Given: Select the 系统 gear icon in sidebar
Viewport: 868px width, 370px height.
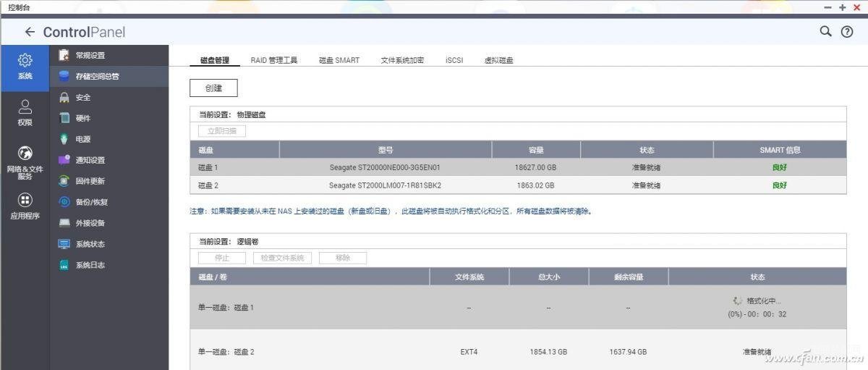Looking at the screenshot, I should click(25, 60).
